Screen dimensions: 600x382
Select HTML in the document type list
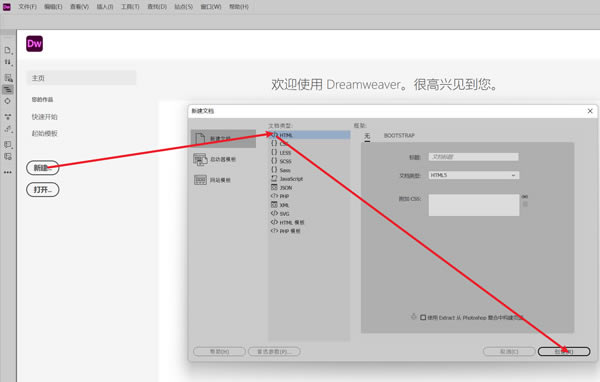pos(310,135)
